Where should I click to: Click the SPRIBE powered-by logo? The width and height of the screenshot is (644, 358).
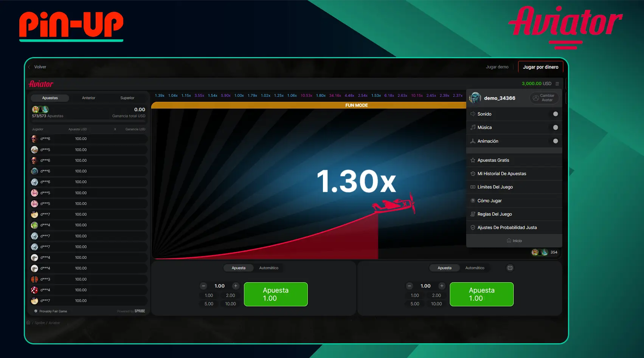(x=140, y=311)
